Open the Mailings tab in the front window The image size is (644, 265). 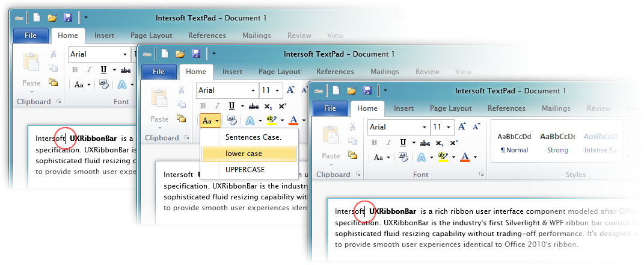(557, 108)
